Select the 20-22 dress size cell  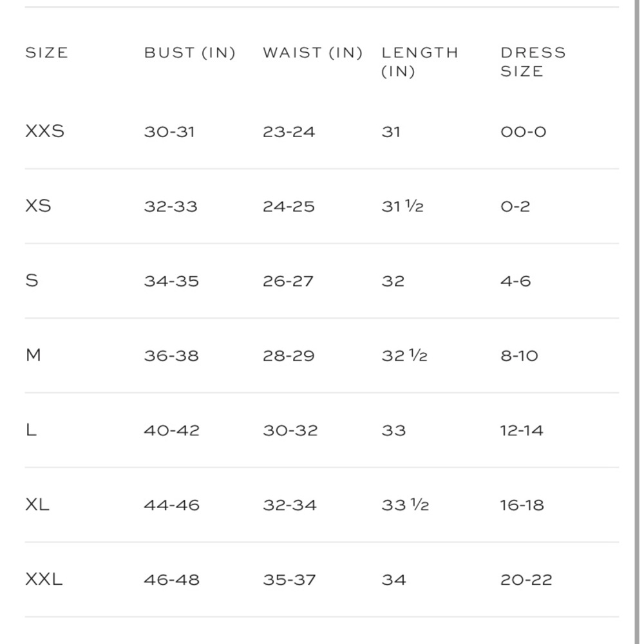(526, 580)
